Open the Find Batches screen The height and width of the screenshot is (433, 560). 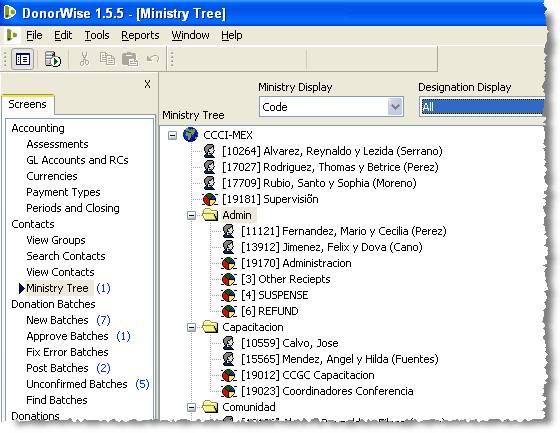click(57, 400)
